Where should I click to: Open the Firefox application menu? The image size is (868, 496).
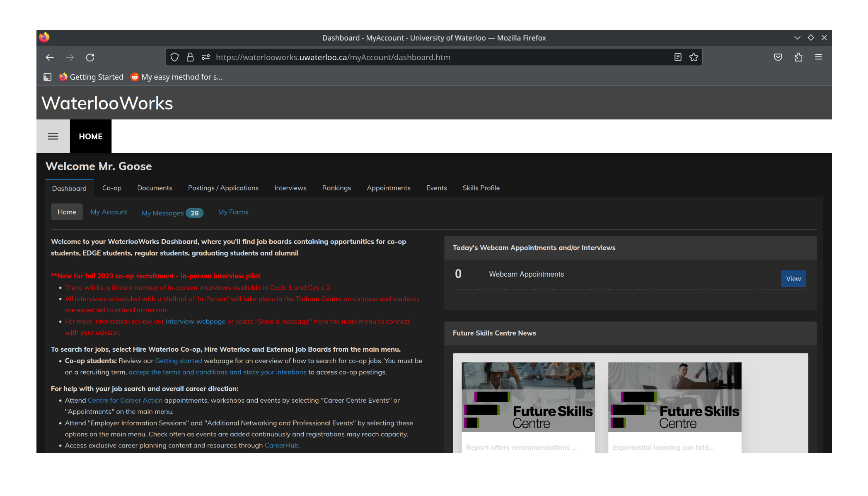[x=818, y=57]
